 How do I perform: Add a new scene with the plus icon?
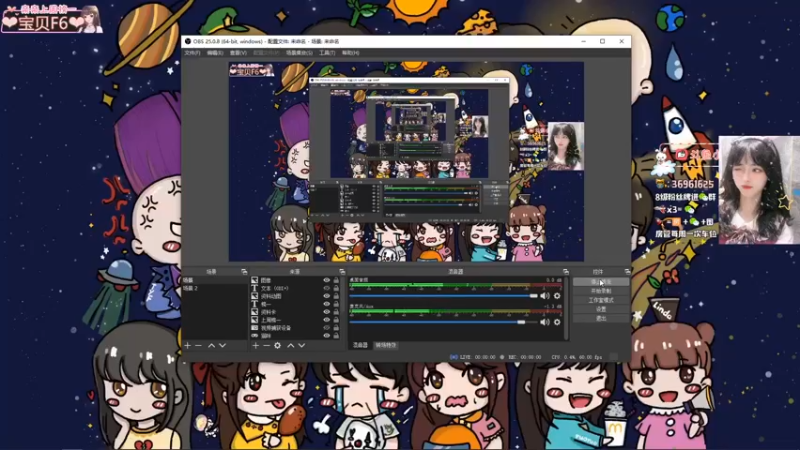(187, 345)
